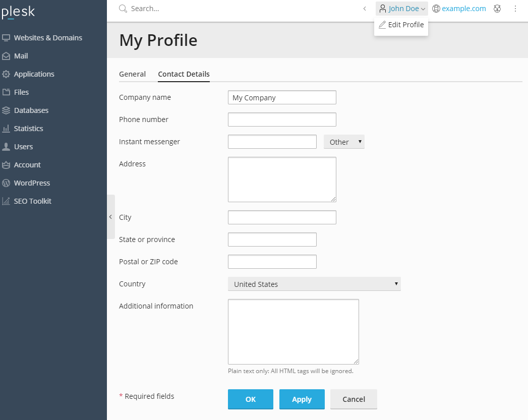The image size is (528, 420).
Task: Open Mail via its envelope icon
Action: [x=6, y=56]
